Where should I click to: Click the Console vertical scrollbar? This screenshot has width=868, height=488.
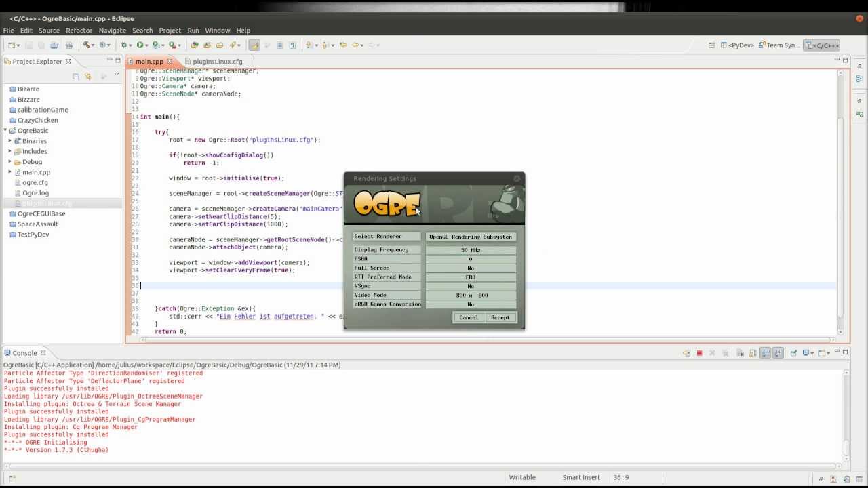pos(846,415)
